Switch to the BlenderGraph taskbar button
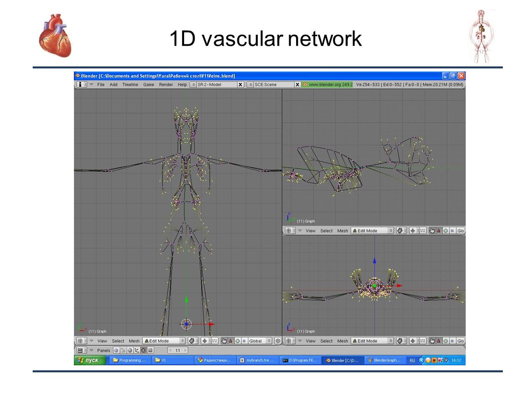Image resolution: width=532 pixels, height=399 pixels. [385, 360]
